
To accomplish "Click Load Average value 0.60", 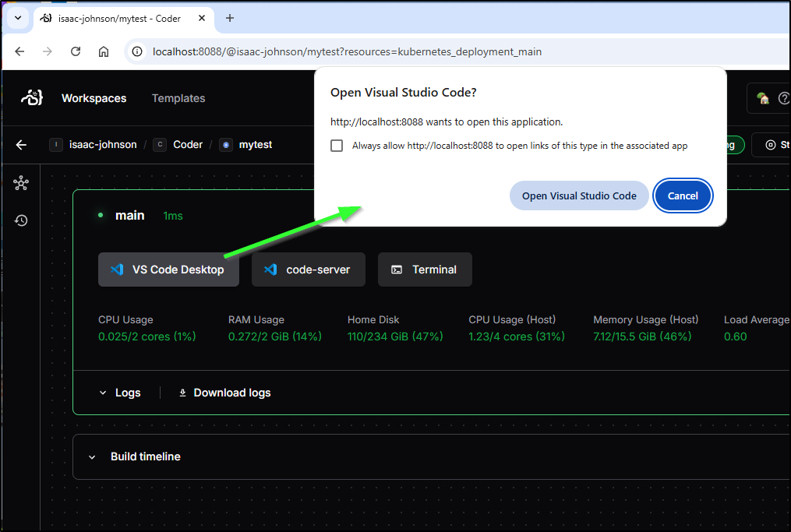I will coord(736,336).
